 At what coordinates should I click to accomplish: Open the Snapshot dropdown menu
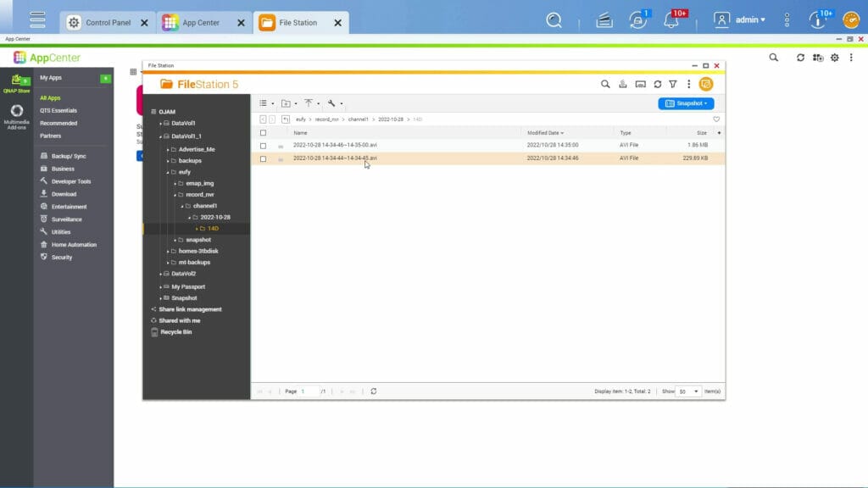click(x=685, y=103)
